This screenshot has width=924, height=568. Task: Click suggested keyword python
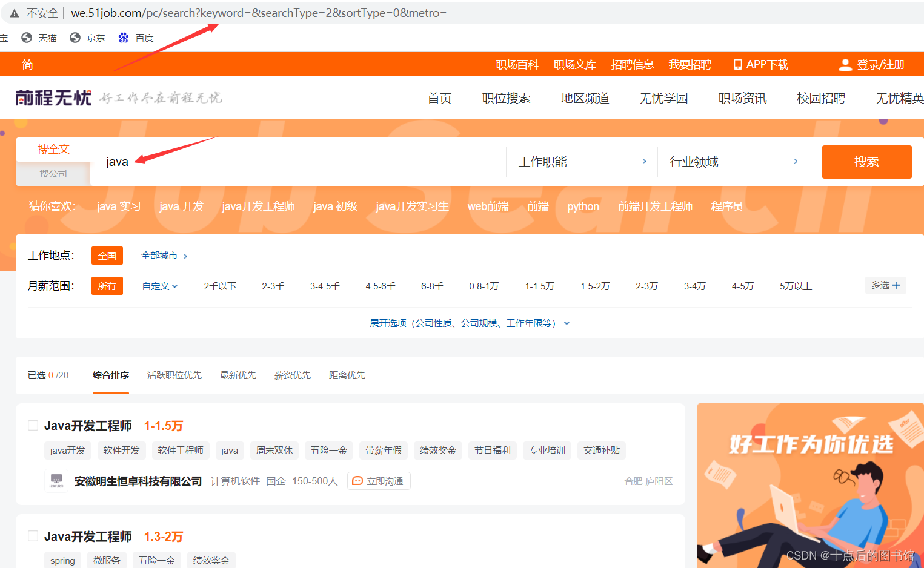[x=583, y=206]
